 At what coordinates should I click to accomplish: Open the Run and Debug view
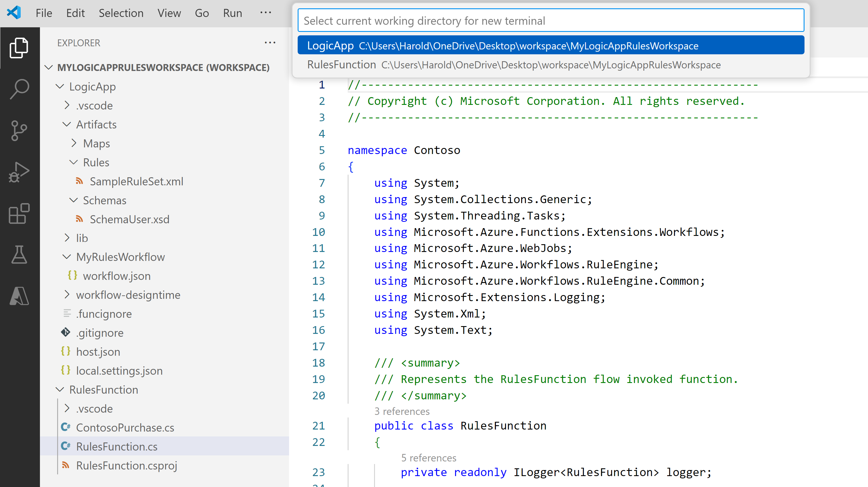[x=19, y=172]
